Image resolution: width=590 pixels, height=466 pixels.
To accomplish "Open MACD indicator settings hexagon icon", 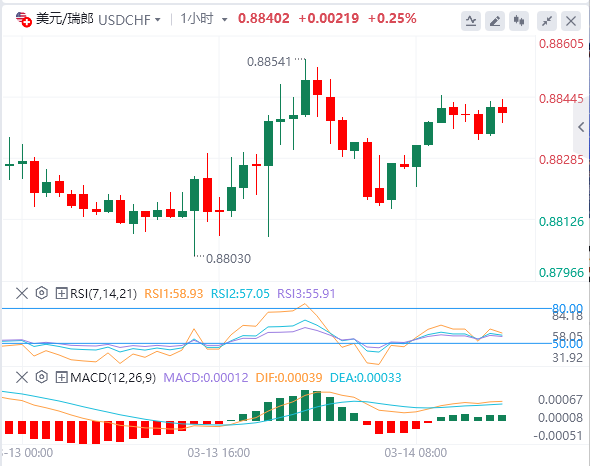I will pos(42,377).
